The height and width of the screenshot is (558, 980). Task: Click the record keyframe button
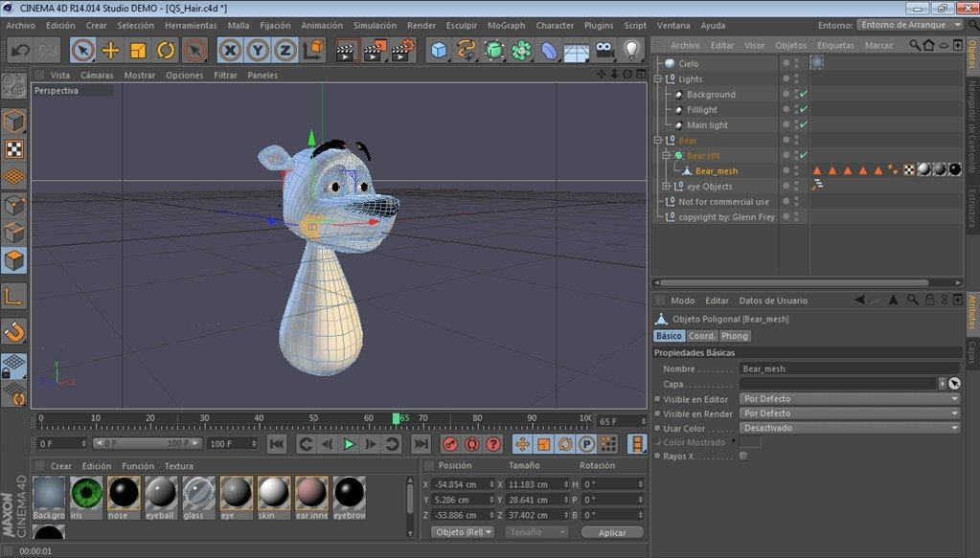coord(449,444)
